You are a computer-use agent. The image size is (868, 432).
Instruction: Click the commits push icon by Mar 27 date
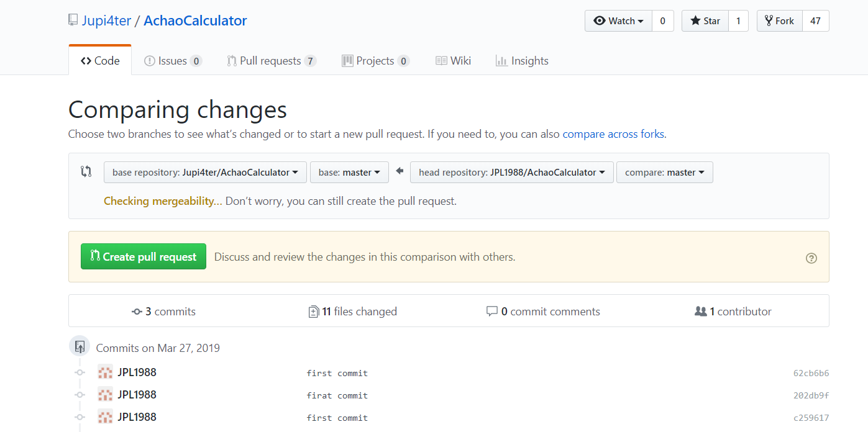80,347
